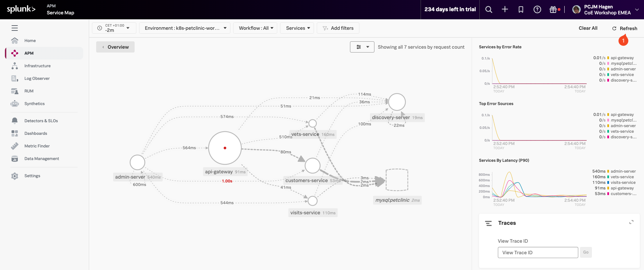Viewport: 644px width, 270px height.
Task: Open the Services filter dropdown
Action: coord(297,28)
